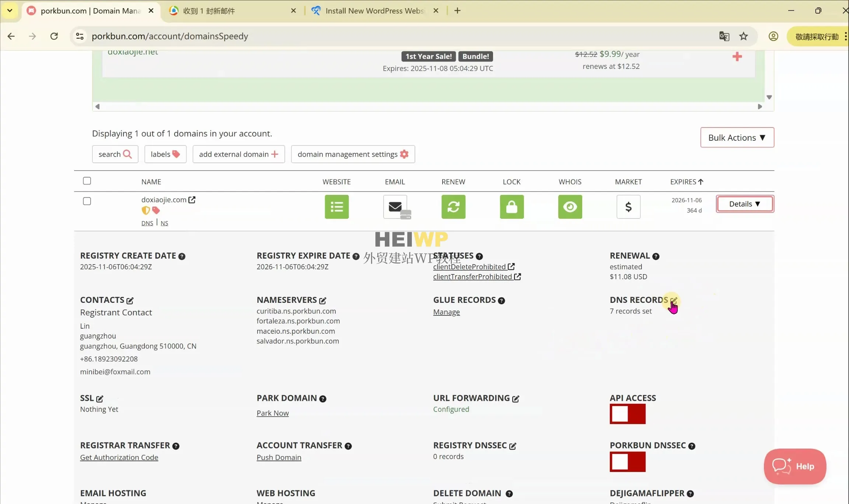Edit Nameservers via pencil icon
Screen dimensions: 849x504
pos(323,301)
